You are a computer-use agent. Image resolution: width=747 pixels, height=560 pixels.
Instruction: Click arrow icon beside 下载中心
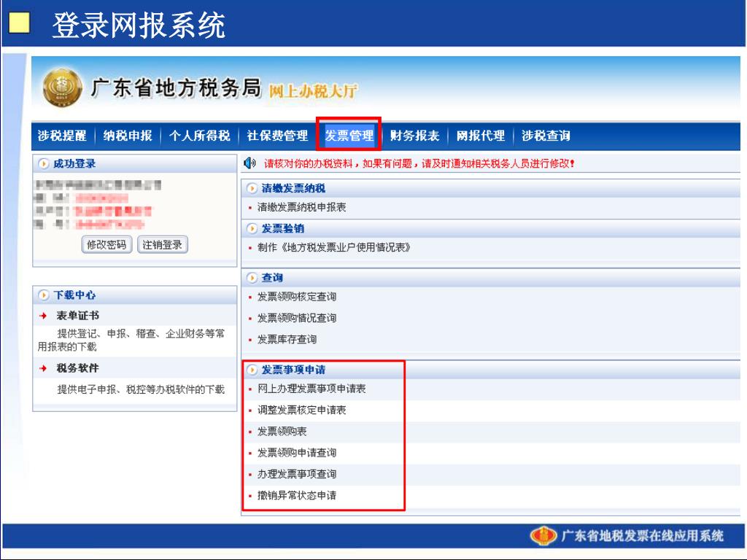[x=43, y=295]
